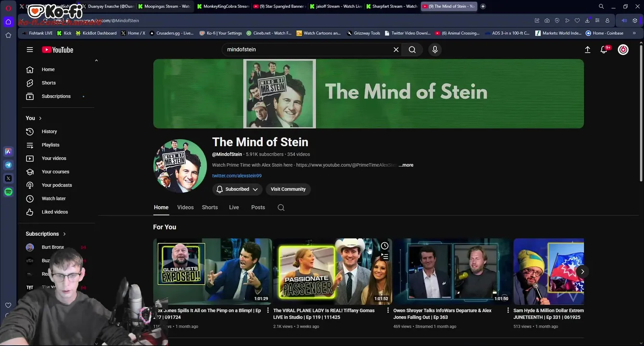
Task: Open Subscribed notification dropdown
Action: [x=237, y=189]
